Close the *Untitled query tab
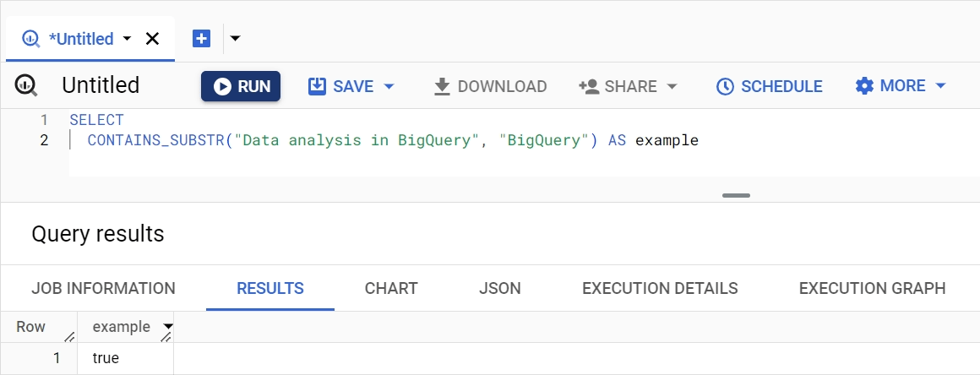 click(x=153, y=39)
